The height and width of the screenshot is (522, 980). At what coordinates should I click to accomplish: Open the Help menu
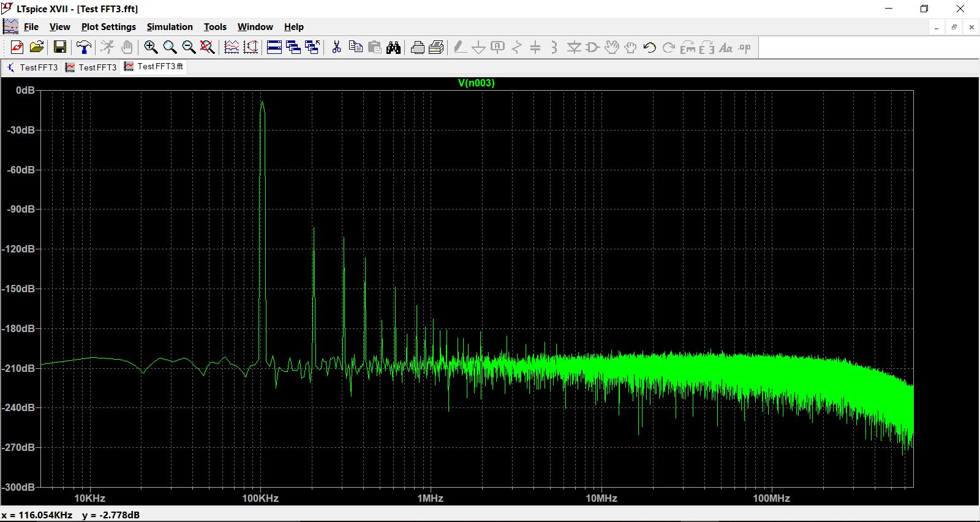point(294,27)
